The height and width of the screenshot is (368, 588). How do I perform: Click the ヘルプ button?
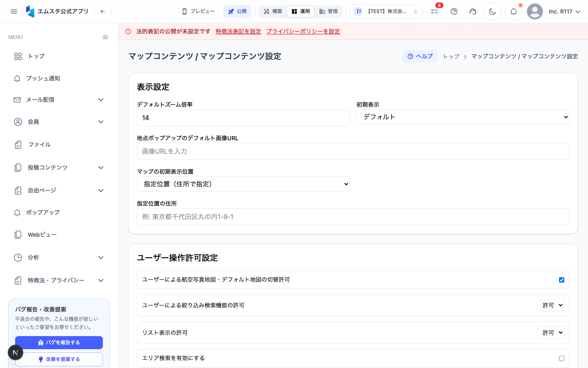coord(420,56)
